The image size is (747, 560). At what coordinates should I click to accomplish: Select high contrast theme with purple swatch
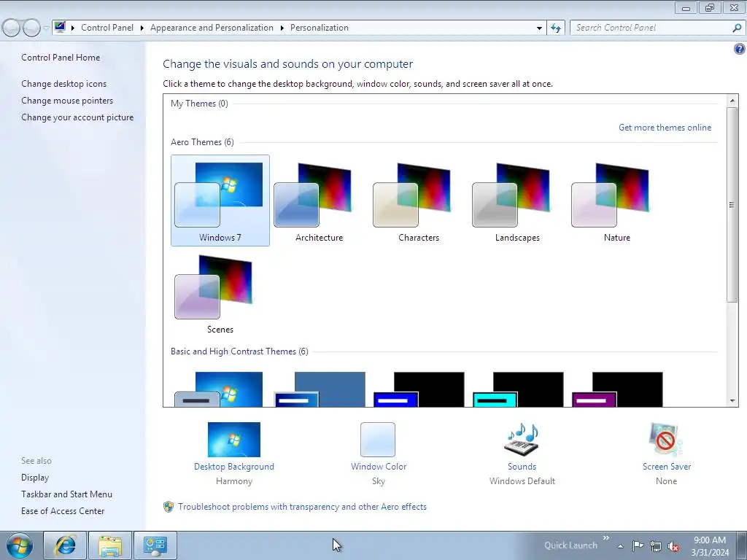coord(617,389)
